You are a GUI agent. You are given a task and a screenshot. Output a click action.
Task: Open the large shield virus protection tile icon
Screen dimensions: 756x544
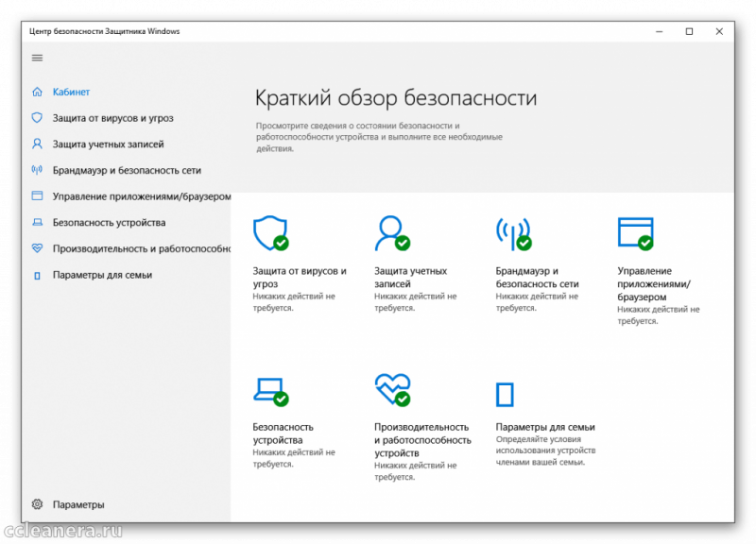click(x=271, y=232)
